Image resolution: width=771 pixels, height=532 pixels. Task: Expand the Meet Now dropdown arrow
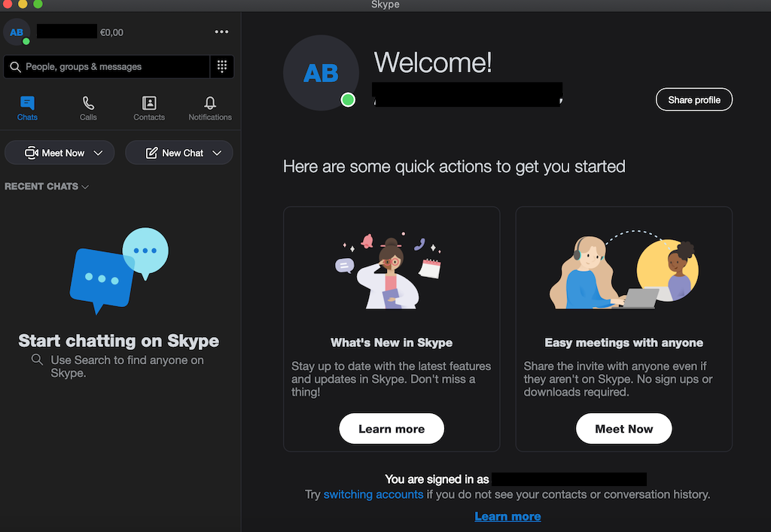coord(98,153)
